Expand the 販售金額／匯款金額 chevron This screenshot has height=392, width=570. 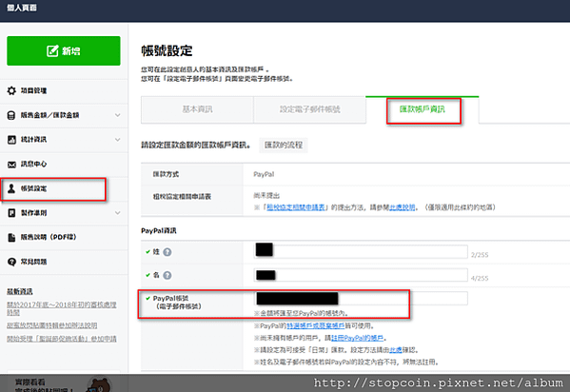[117, 115]
